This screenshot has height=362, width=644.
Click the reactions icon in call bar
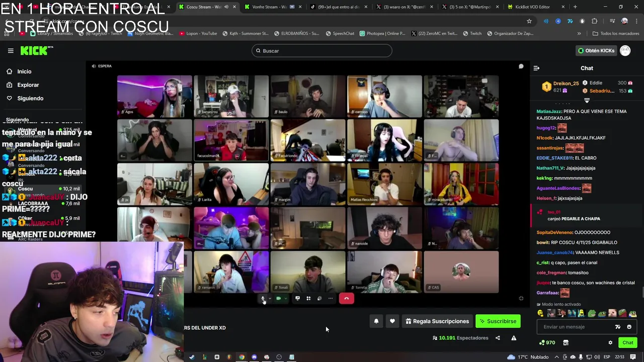(x=319, y=298)
